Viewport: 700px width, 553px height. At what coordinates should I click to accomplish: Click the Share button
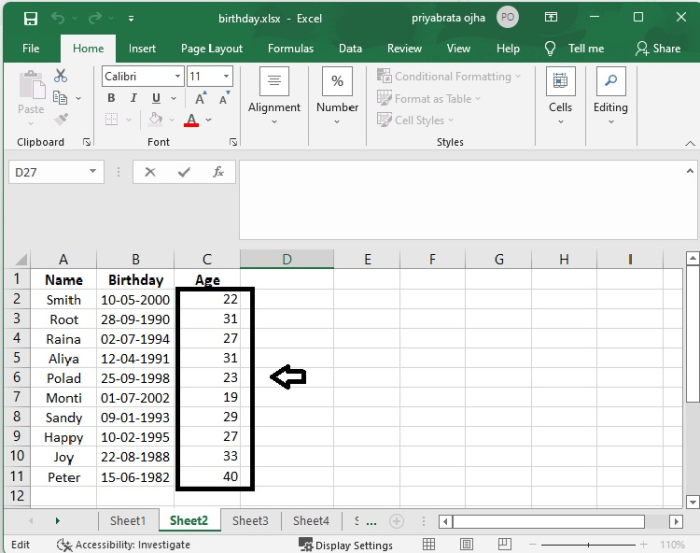(658, 48)
